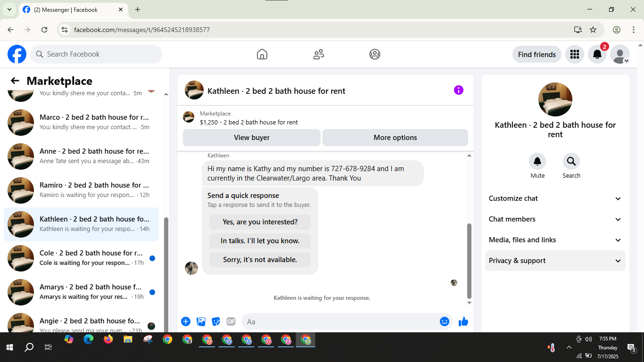Open conversation information purple icon
Screen dimensions: 644x362
459,90
